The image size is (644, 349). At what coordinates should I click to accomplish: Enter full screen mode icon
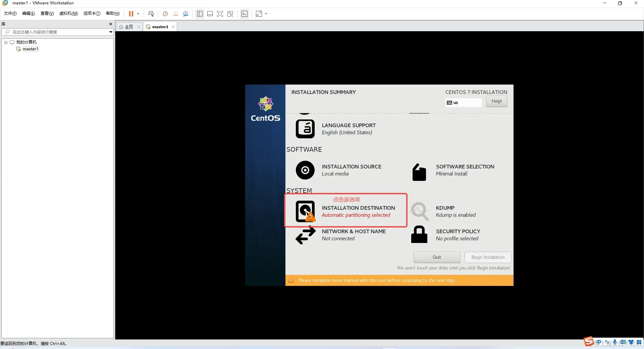click(220, 14)
